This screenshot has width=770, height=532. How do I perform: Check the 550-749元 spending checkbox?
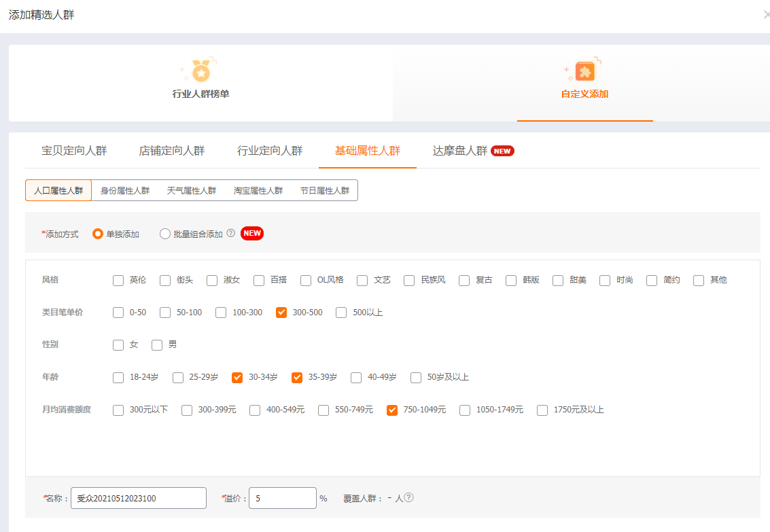pyautogui.click(x=323, y=410)
